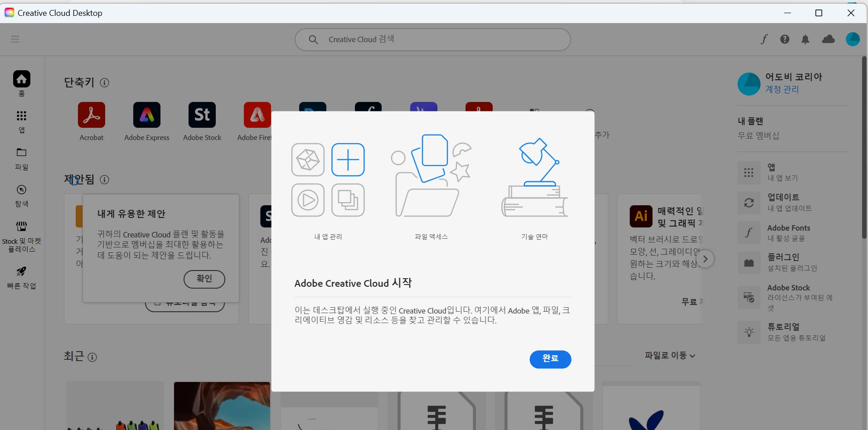Click the next arrow on suggestions carousel
Screen dimensions: 868x430
[705, 259]
